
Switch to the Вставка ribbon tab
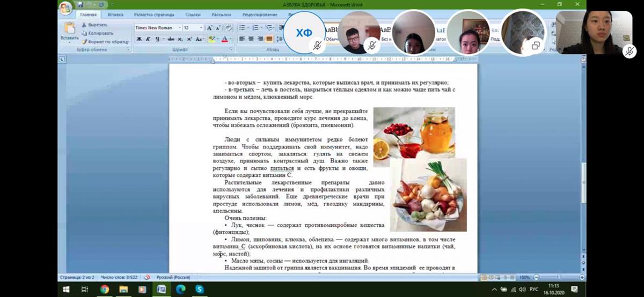[x=115, y=15]
